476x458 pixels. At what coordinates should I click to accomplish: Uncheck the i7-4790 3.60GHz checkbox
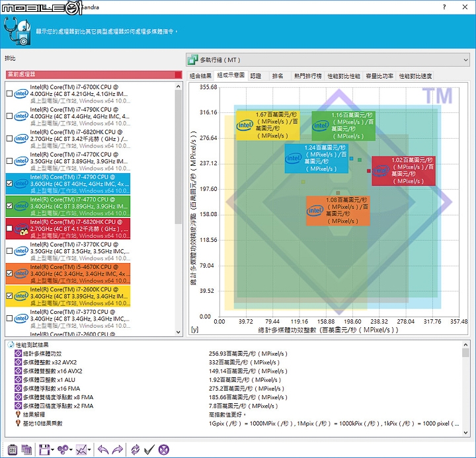click(x=9, y=183)
